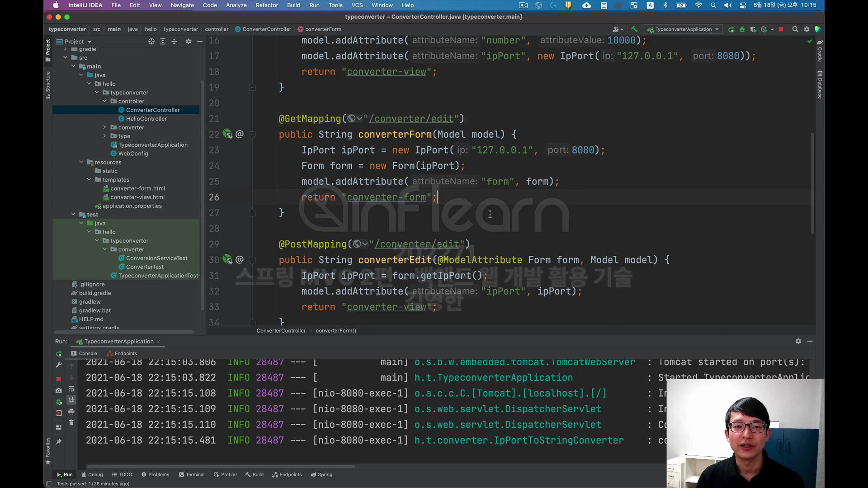The width and height of the screenshot is (868, 488).
Task: Expand the type folder in the Project tree
Action: pyautogui.click(x=105, y=136)
